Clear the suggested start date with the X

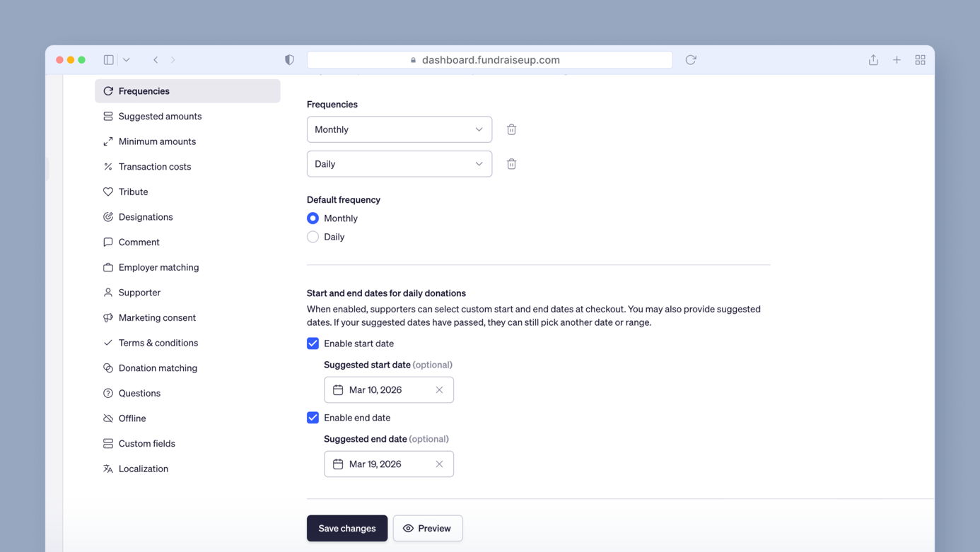coord(439,389)
